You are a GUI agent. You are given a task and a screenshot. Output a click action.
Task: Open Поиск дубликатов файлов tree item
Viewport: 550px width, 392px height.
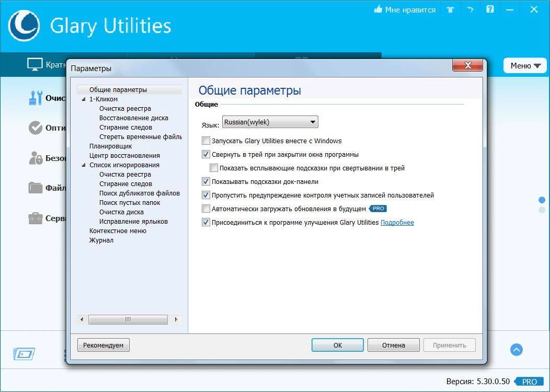pos(139,193)
